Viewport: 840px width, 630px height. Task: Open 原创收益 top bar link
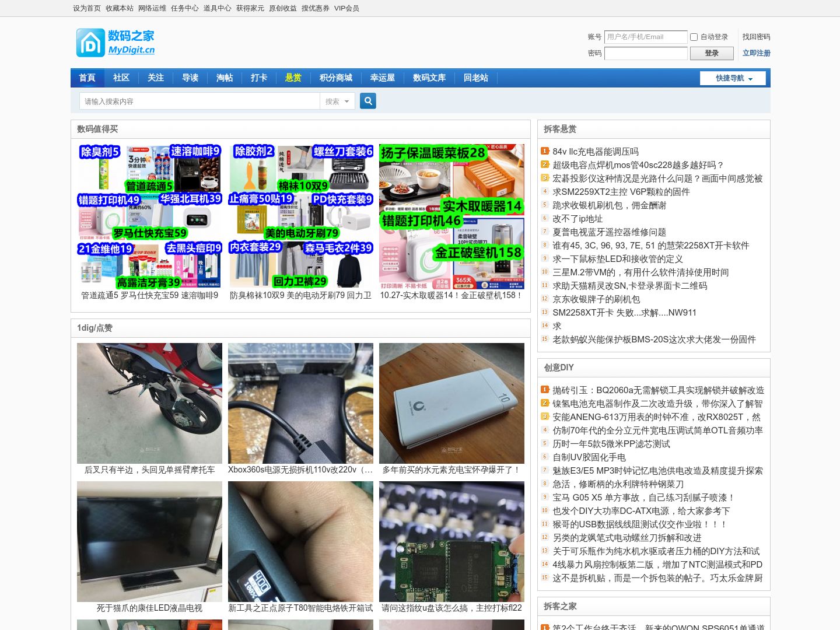click(283, 8)
